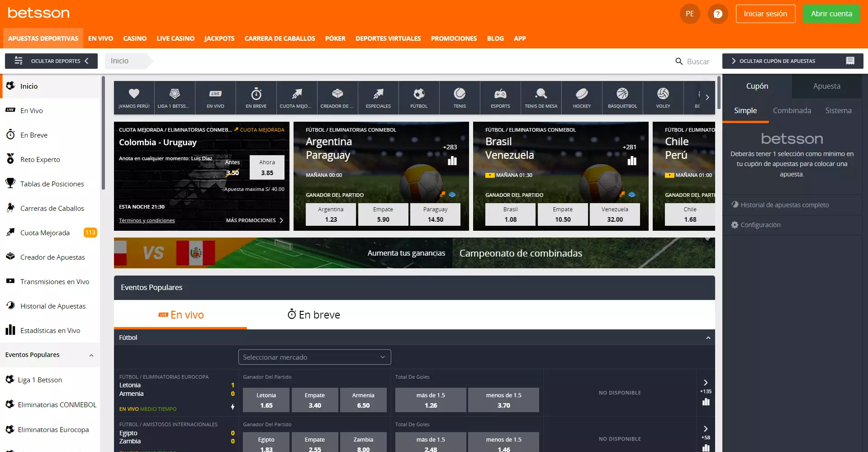Open the Seleccionar mercado dropdown
The height and width of the screenshot is (452, 868).
[x=314, y=357]
